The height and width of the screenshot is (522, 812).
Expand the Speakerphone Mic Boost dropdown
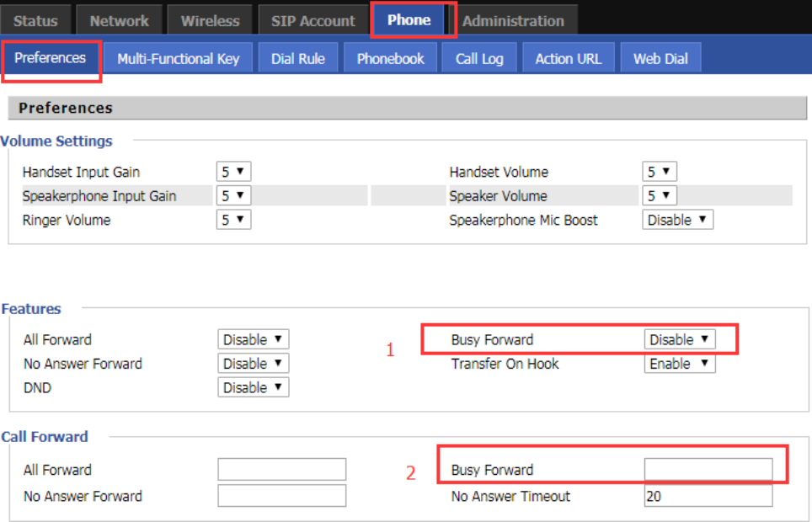pyautogui.click(x=677, y=220)
